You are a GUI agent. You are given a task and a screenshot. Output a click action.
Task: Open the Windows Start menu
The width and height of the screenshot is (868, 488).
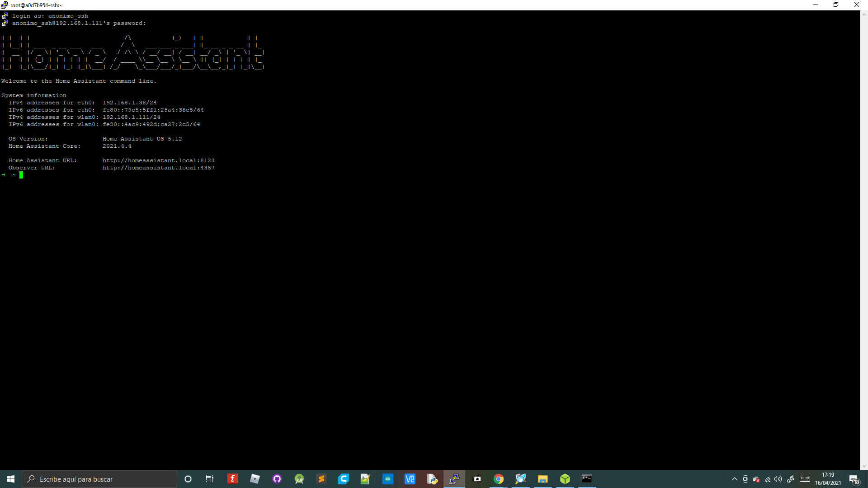[x=11, y=479]
